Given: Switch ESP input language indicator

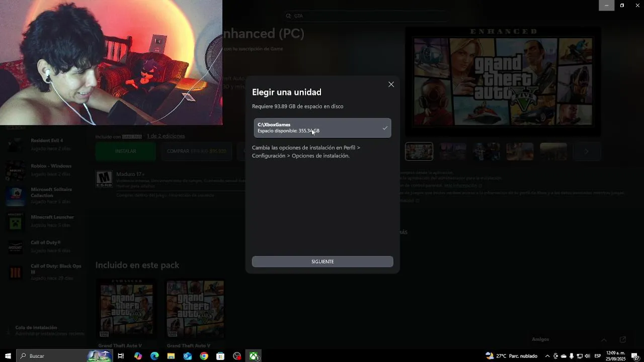Looking at the screenshot, I should pyautogui.click(x=598, y=356).
